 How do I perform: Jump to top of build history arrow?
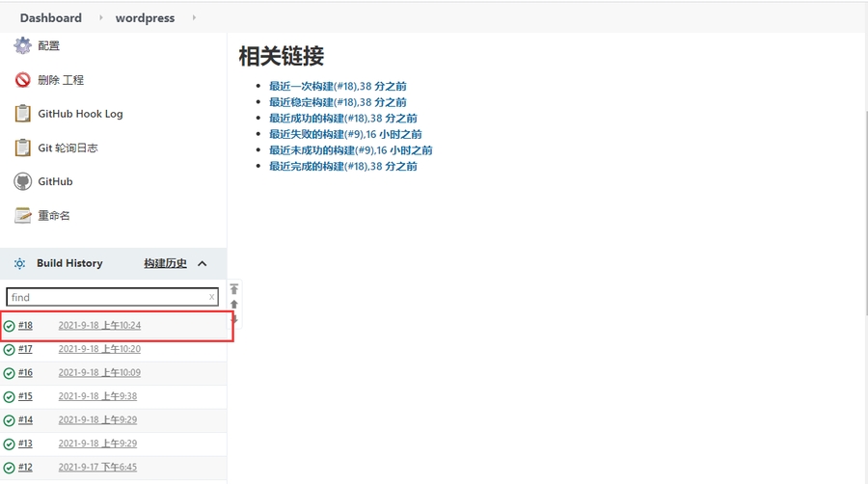coord(233,289)
